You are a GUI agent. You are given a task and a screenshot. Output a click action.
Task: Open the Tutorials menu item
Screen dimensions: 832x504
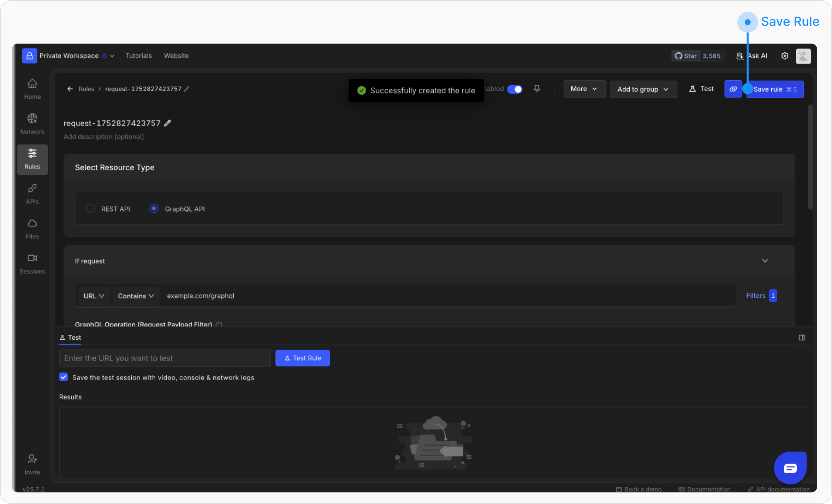138,56
